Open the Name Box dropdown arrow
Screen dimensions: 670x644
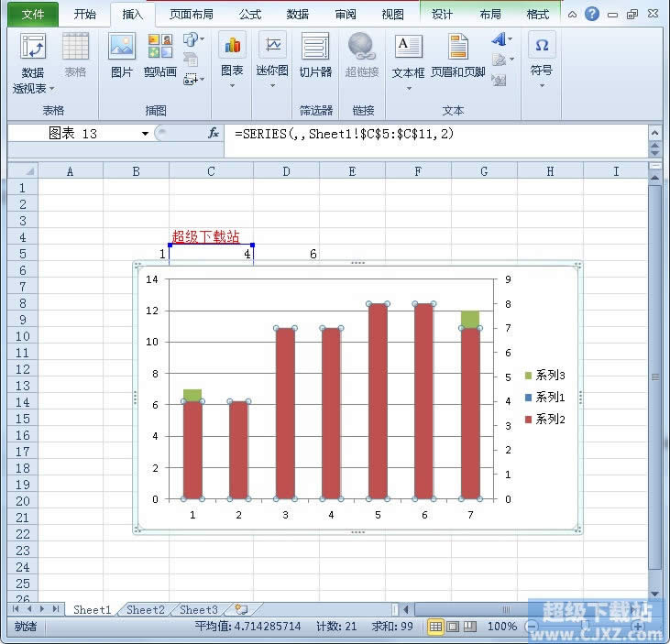(x=145, y=134)
